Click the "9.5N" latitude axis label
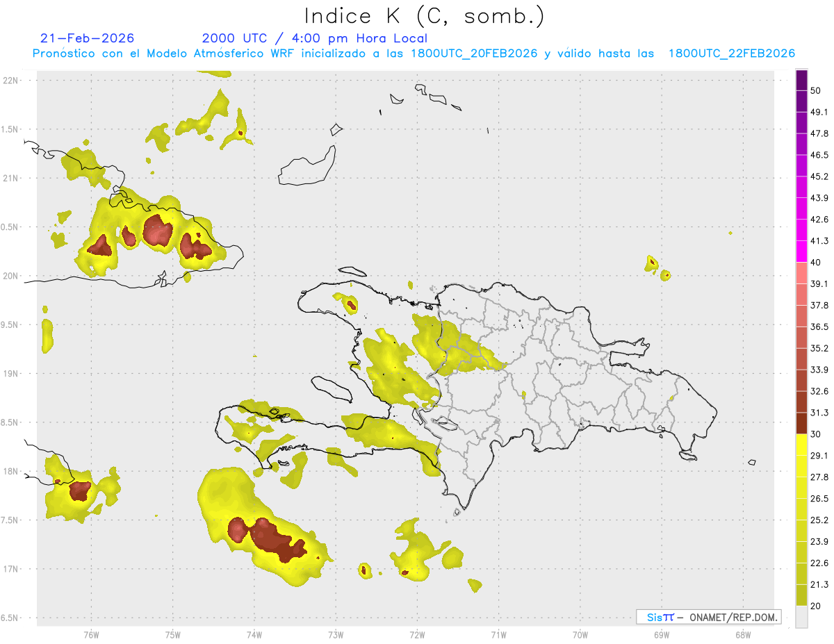Viewport: 834px width, 644px height. pos(10,324)
